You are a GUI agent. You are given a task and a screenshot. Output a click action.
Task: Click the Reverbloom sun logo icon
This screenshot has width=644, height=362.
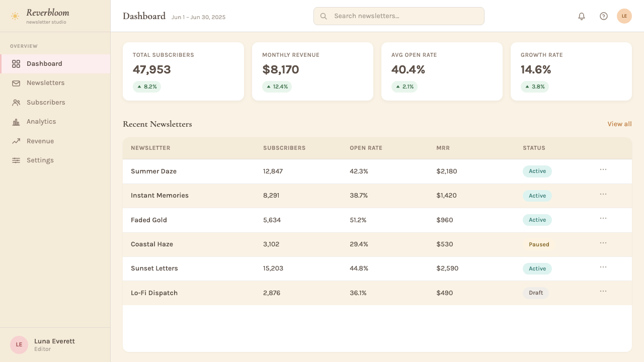pos(15,16)
